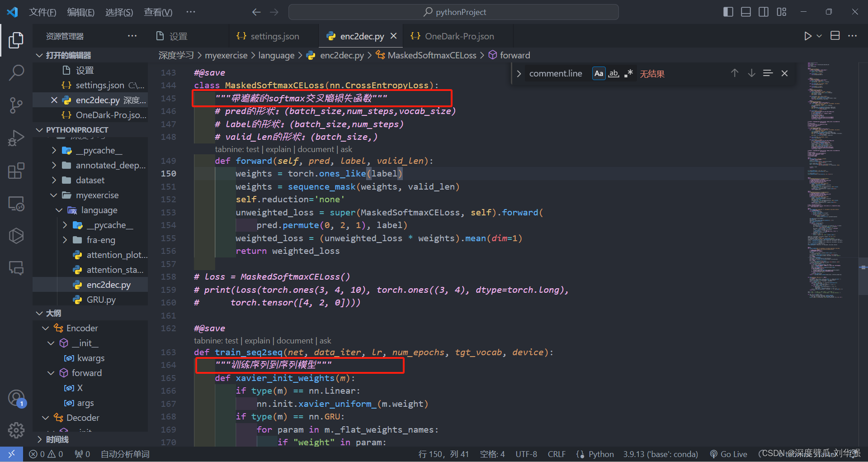Open the Extensions view
Viewport: 868px width, 462px height.
[16, 171]
